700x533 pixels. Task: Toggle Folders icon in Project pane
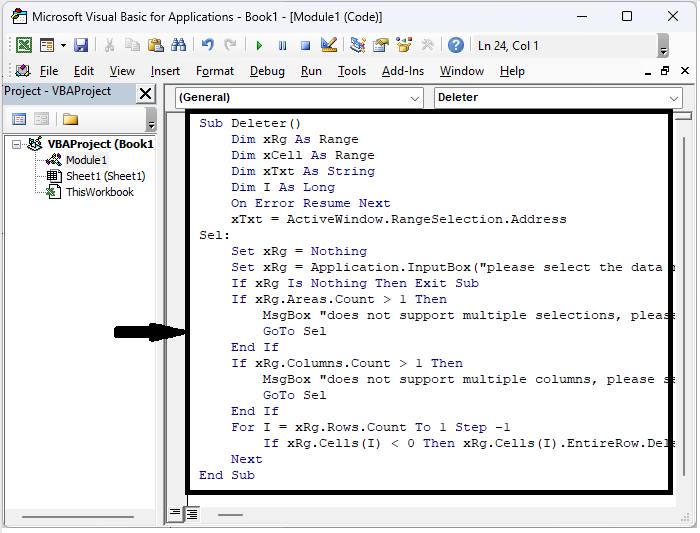[70, 119]
